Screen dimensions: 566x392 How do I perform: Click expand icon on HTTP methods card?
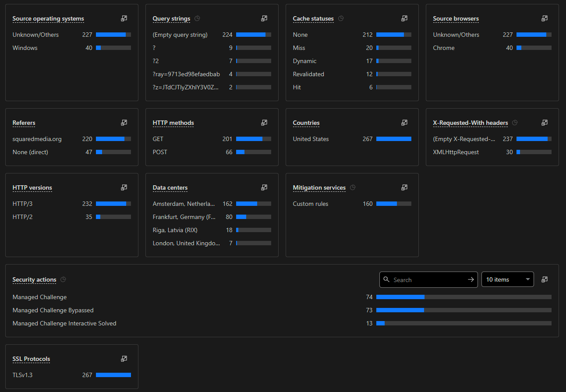(x=264, y=123)
